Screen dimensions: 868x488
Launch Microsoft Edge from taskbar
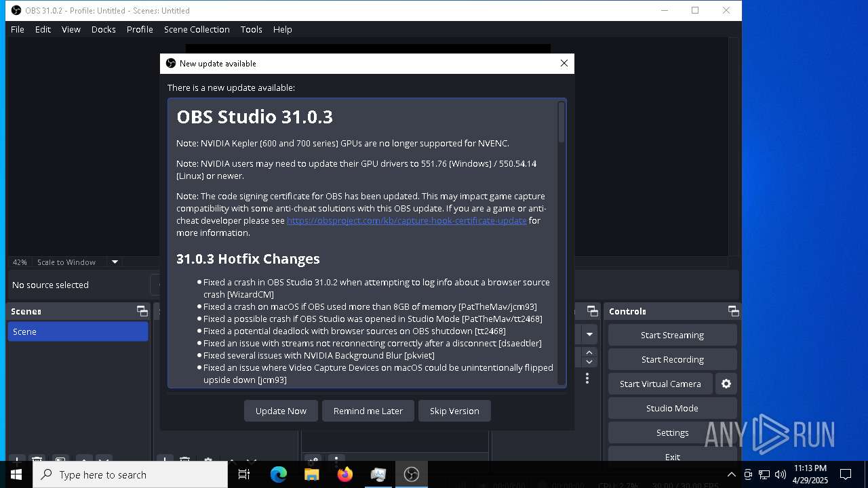click(x=278, y=474)
